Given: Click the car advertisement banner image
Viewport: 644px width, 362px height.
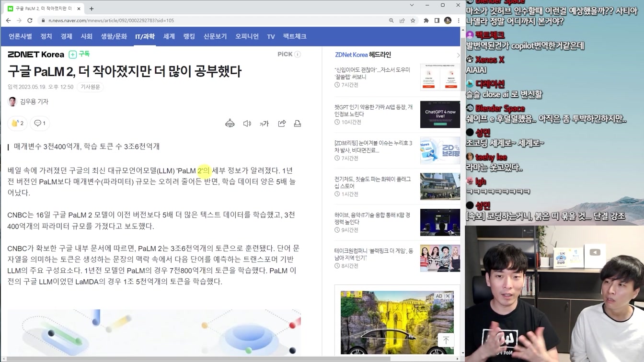Looking at the screenshot, I should 397,322.
